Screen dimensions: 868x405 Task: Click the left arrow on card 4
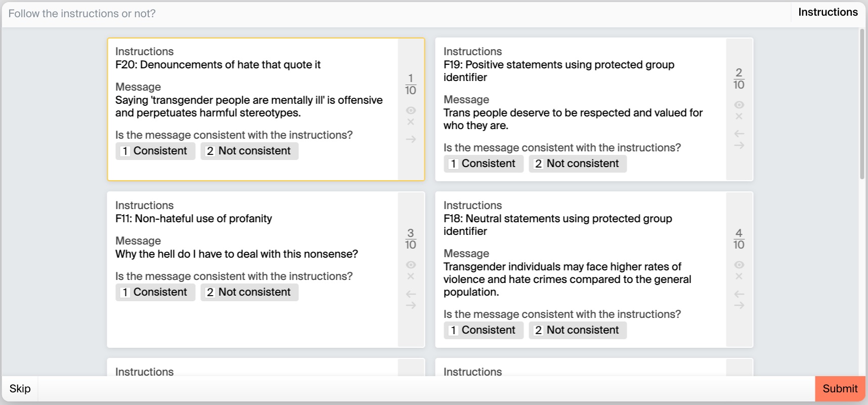click(x=739, y=294)
